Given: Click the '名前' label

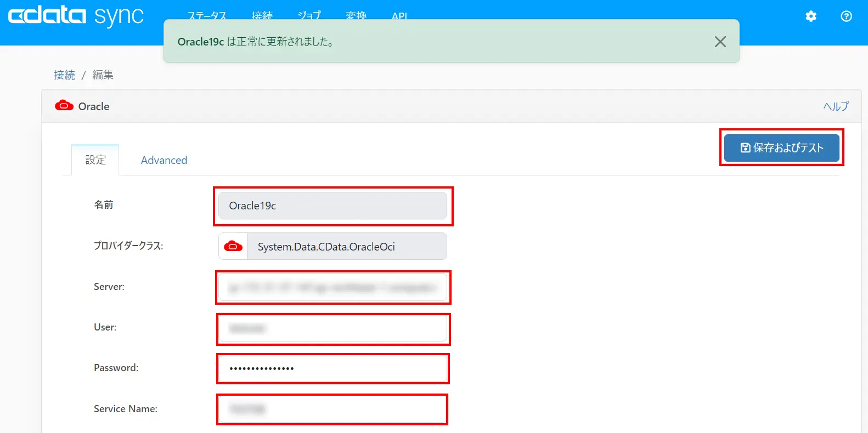Looking at the screenshot, I should pyautogui.click(x=104, y=204).
